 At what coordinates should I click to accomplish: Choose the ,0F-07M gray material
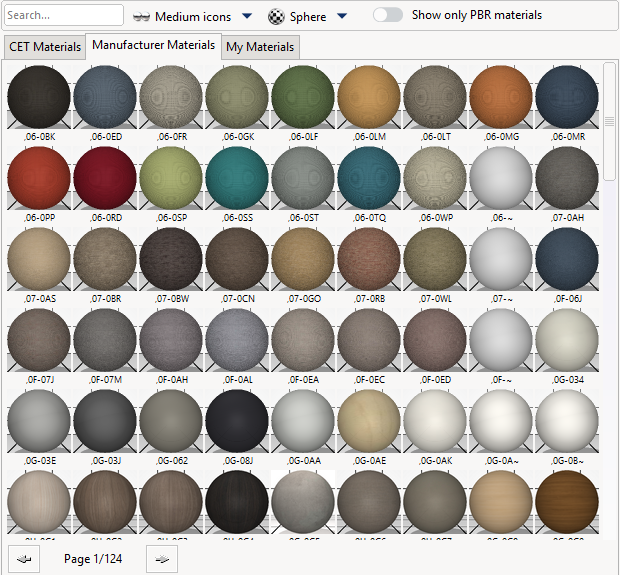coord(105,340)
